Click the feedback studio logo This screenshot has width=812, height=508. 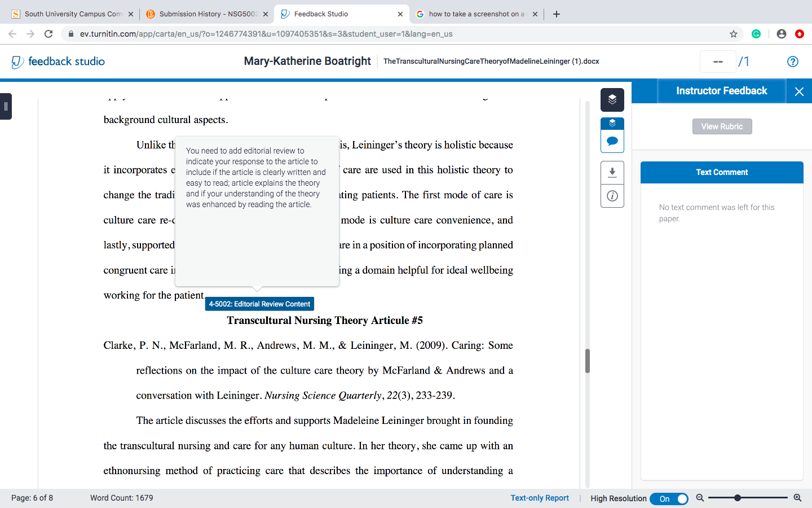pyautogui.click(x=58, y=62)
